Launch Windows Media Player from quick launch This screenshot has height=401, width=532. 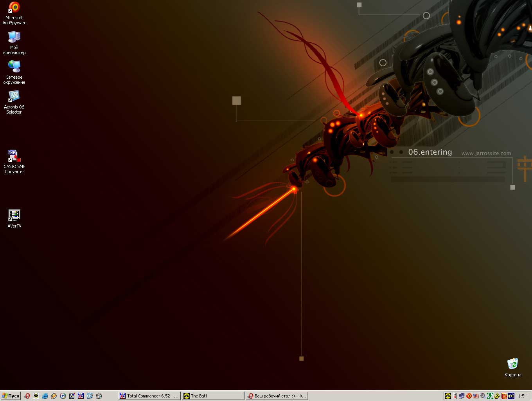pyautogui.click(x=63, y=396)
